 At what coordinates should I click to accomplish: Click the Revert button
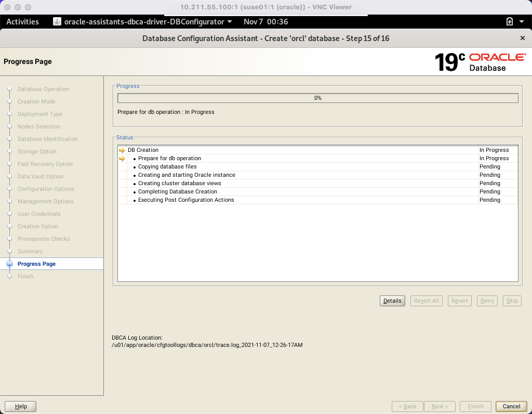click(x=459, y=301)
